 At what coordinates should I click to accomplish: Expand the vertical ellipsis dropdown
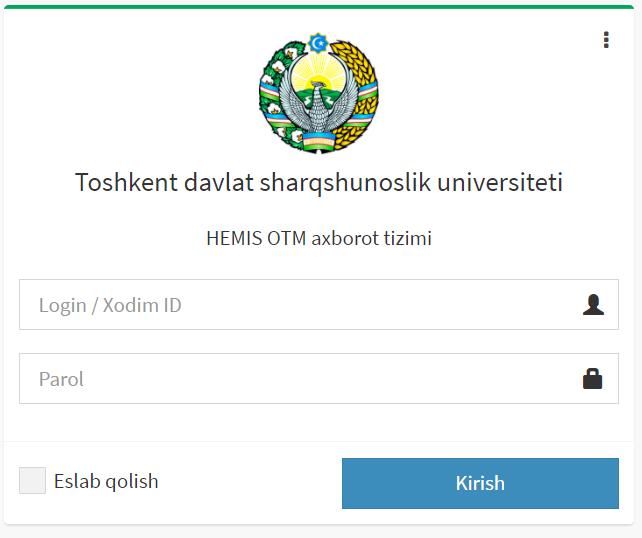coord(606,40)
